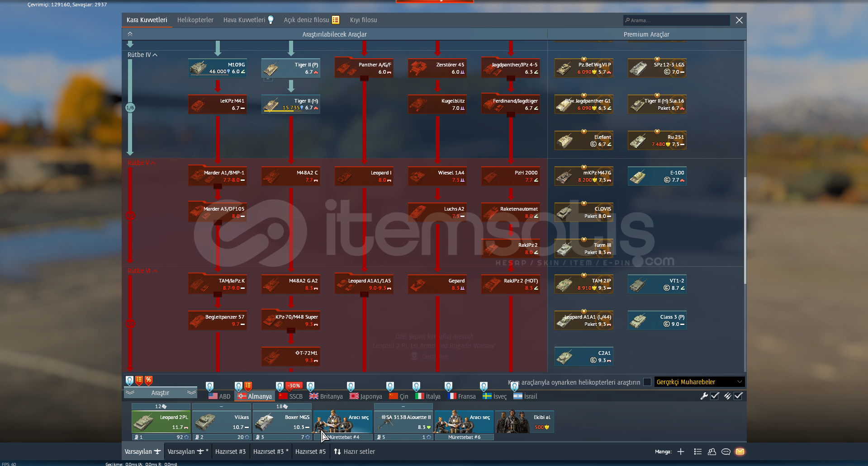Toggle the auto-repair checkbox beside wrench
The height and width of the screenshot is (466, 868).
[x=715, y=396]
